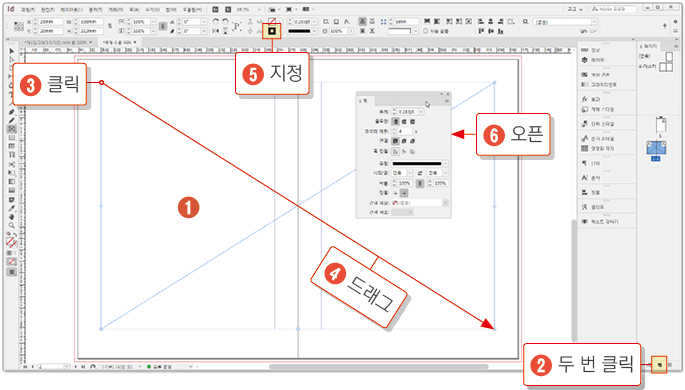This screenshot has width=685, height=390.
Task: Select miter join in Stroke panel
Action: coord(395,141)
